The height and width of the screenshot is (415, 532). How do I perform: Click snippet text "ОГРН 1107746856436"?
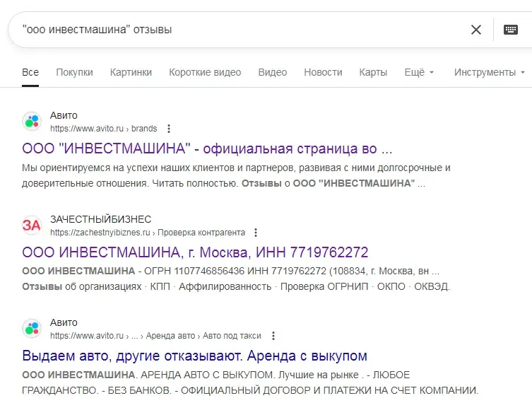coord(194,271)
